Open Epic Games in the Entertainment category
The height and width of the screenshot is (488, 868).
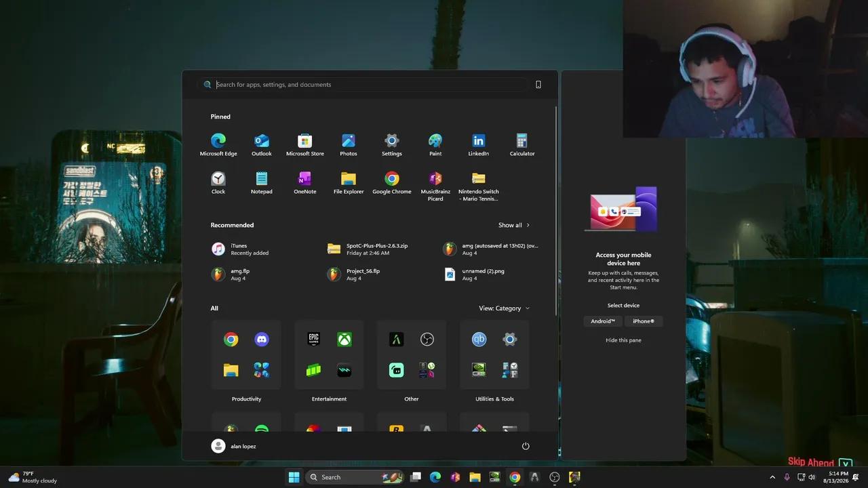(313, 340)
